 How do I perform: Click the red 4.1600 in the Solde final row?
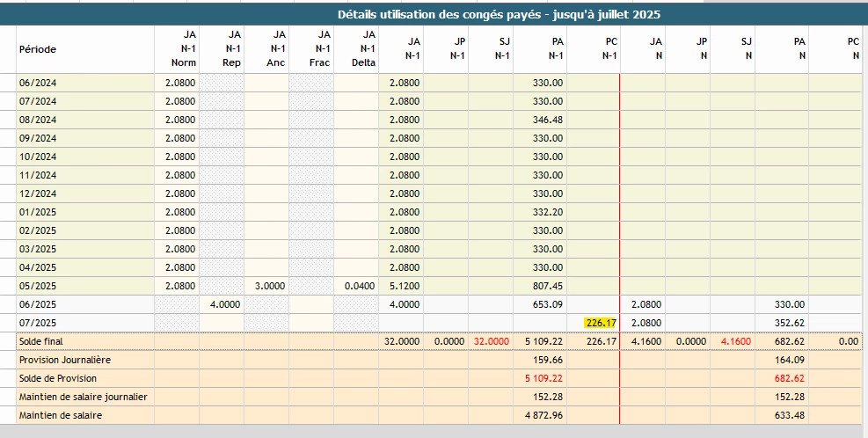pyautogui.click(x=736, y=341)
